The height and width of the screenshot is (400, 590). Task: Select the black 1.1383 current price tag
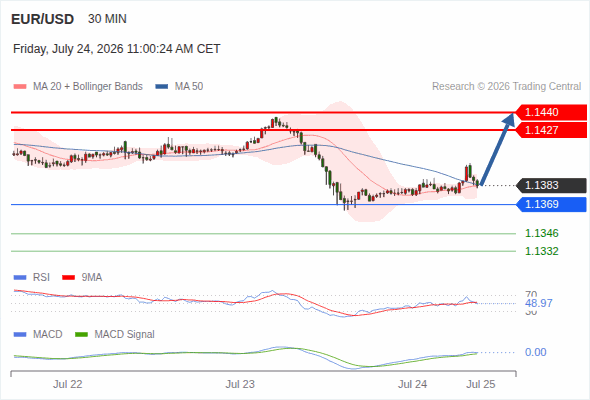click(x=551, y=185)
